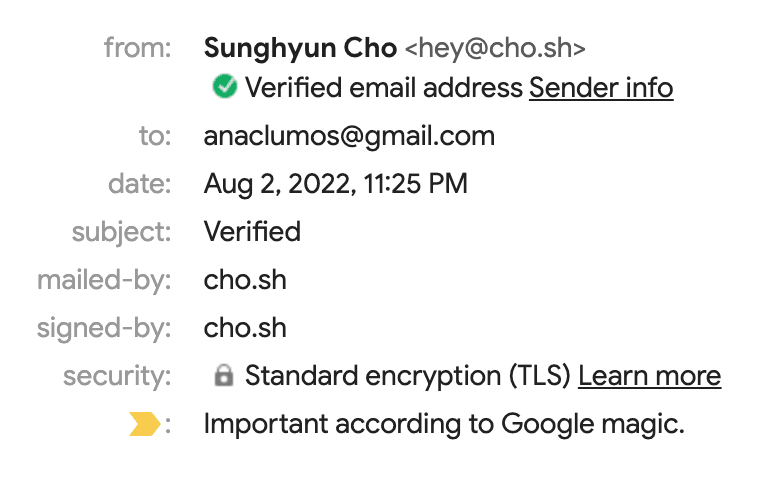The height and width of the screenshot is (482, 762).
Task: Click the sender address hey@cho.sh
Action: click(495, 47)
